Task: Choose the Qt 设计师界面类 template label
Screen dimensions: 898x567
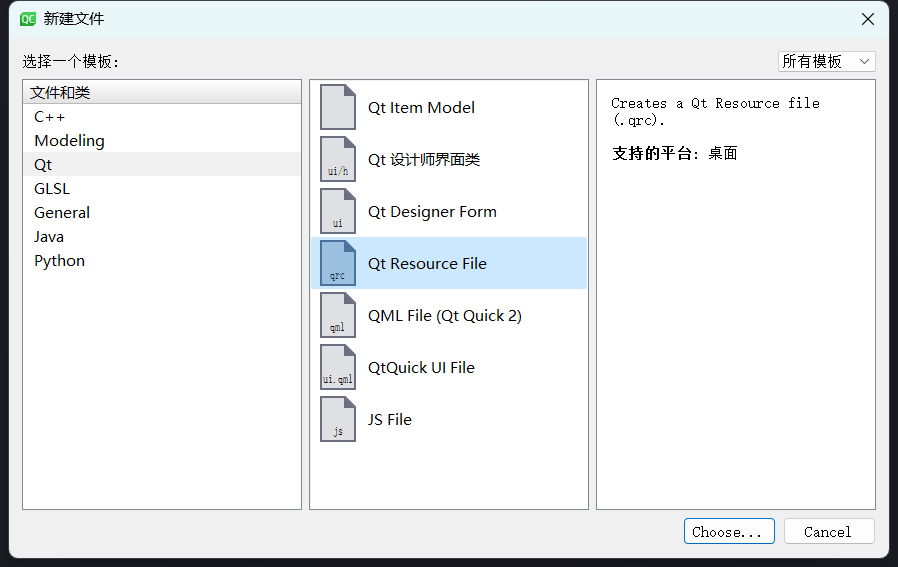Action: click(424, 160)
